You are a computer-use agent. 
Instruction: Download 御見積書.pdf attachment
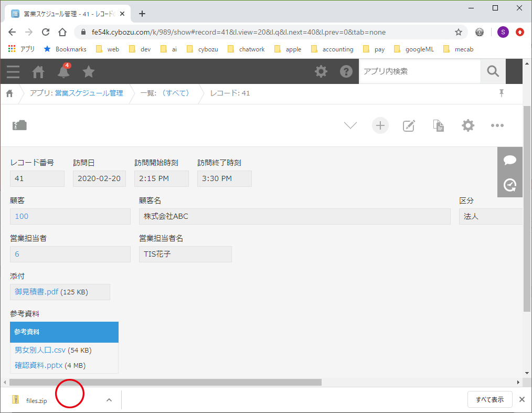36,292
